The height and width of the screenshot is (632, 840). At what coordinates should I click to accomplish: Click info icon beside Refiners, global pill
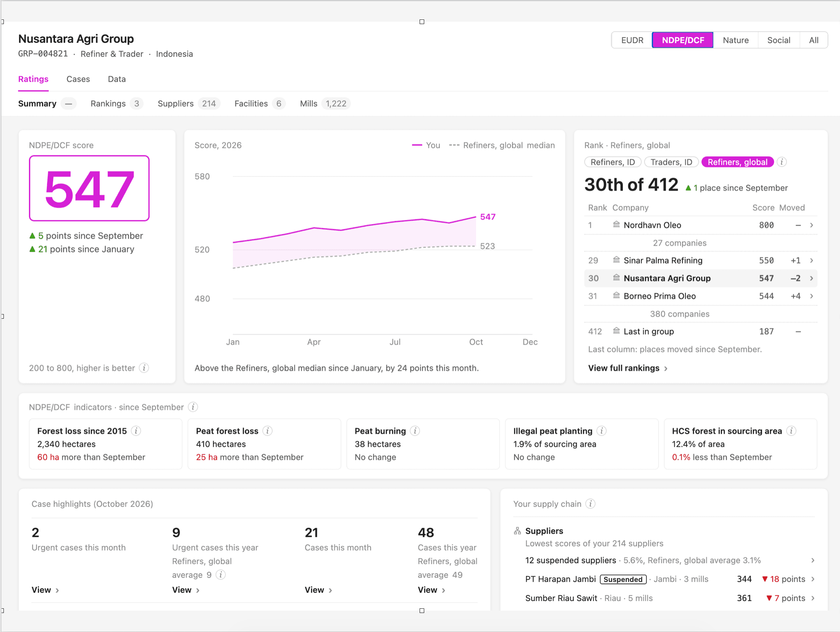(x=782, y=162)
